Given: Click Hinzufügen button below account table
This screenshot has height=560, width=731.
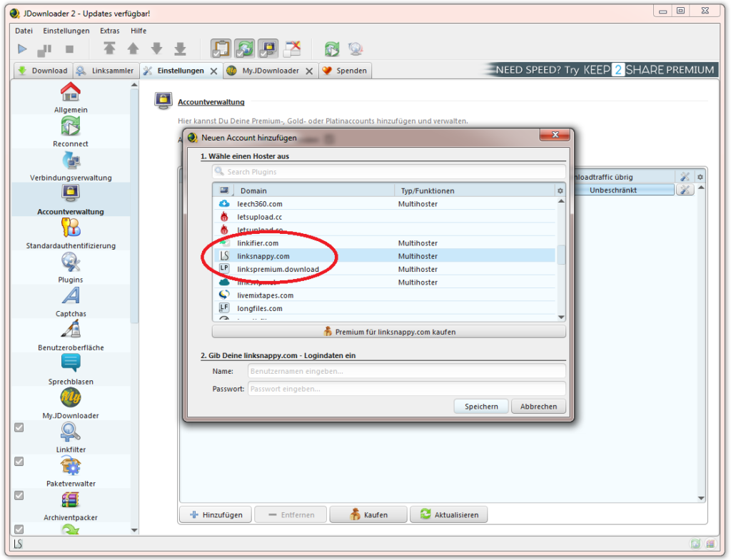Looking at the screenshot, I should click(216, 515).
